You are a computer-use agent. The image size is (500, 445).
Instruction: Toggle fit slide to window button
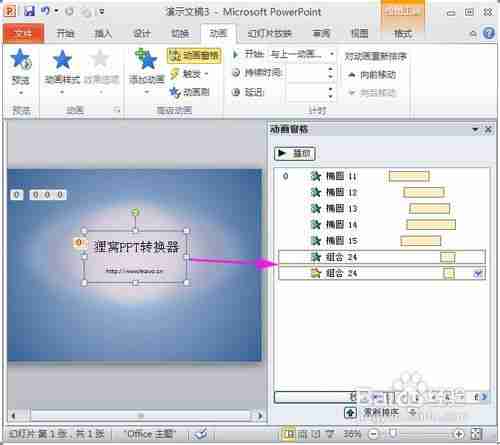[x=476, y=434]
